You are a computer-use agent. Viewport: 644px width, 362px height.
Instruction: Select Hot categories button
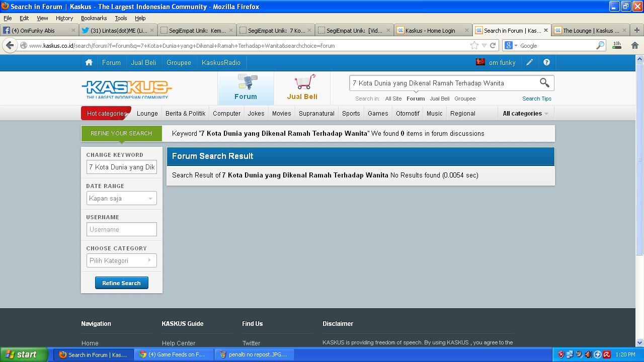coord(106,113)
